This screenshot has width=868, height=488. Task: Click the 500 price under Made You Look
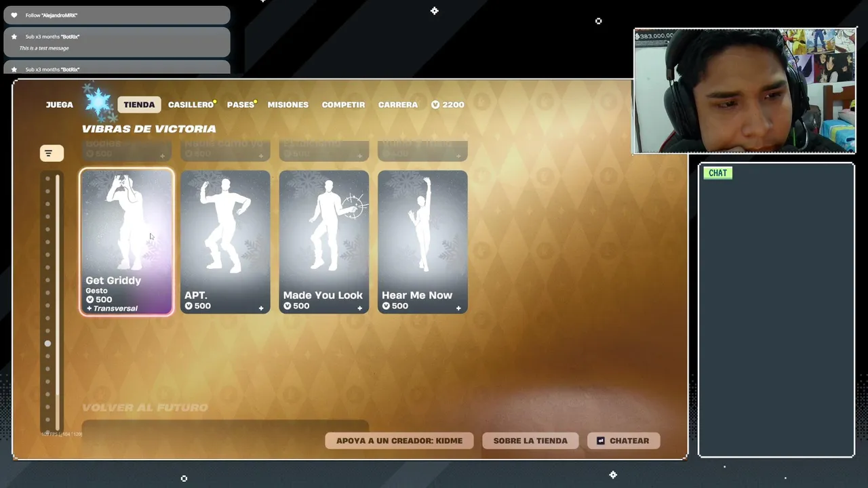[296, 306]
